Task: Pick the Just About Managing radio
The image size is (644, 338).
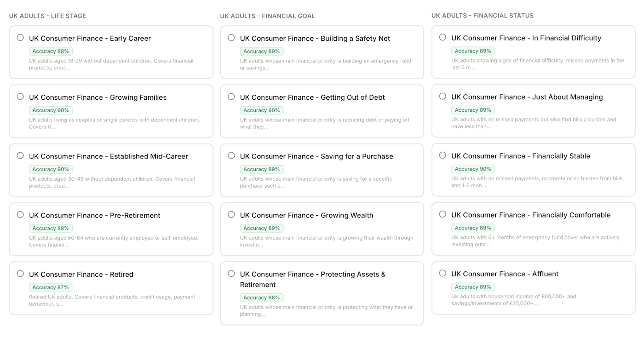Action: pyautogui.click(x=443, y=96)
